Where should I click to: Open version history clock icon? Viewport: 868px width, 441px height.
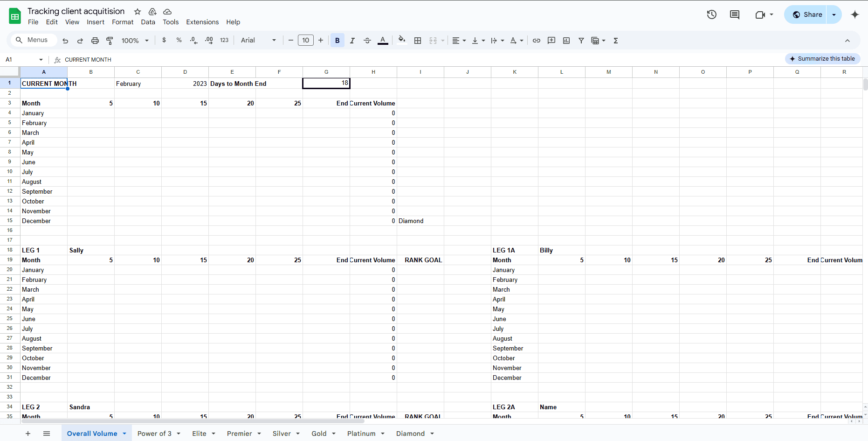[711, 14]
